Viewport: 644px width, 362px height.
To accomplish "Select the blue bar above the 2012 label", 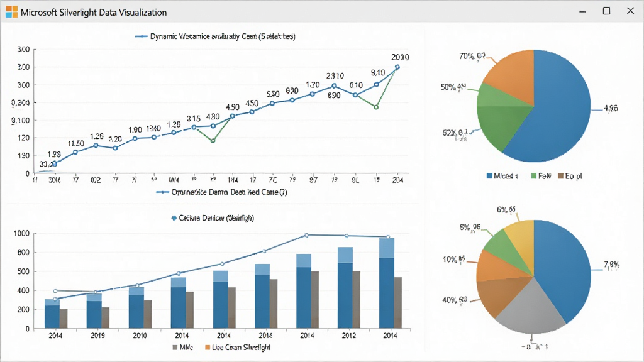I will tap(345, 288).
